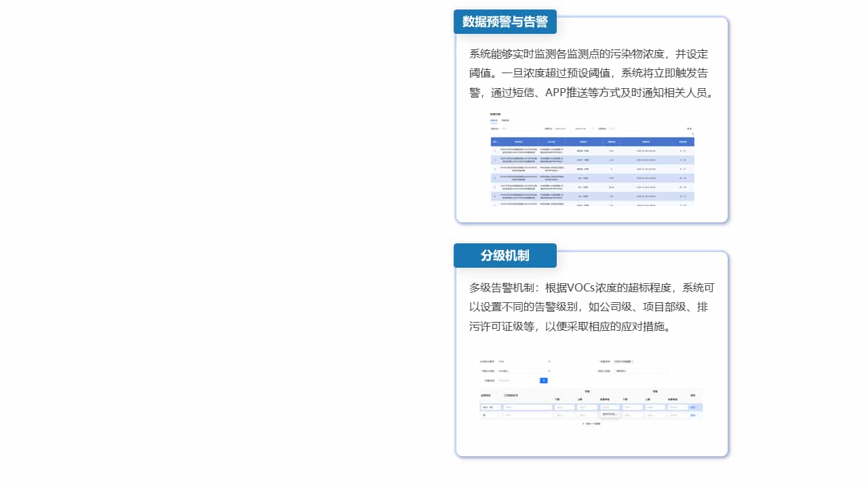Expand the top-left dropdown in grading form
Image resolution: width=868 pixels, height=488 pixels.
click(524, 362)
